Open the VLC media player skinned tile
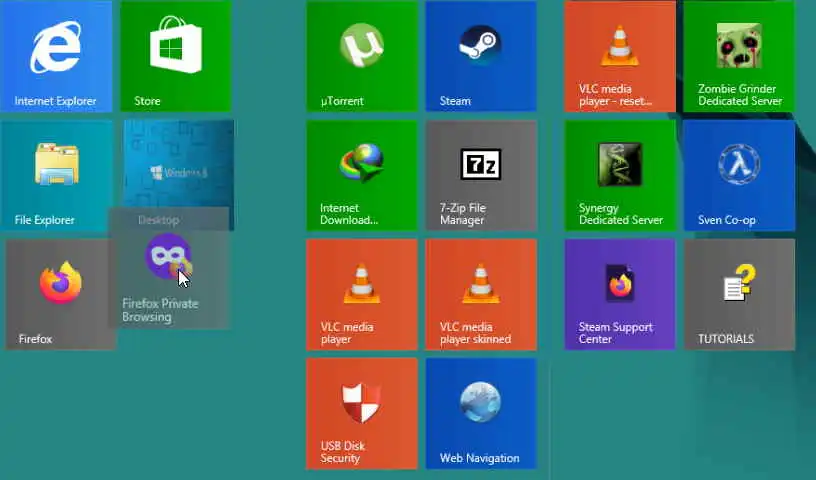 pos(481,294)
